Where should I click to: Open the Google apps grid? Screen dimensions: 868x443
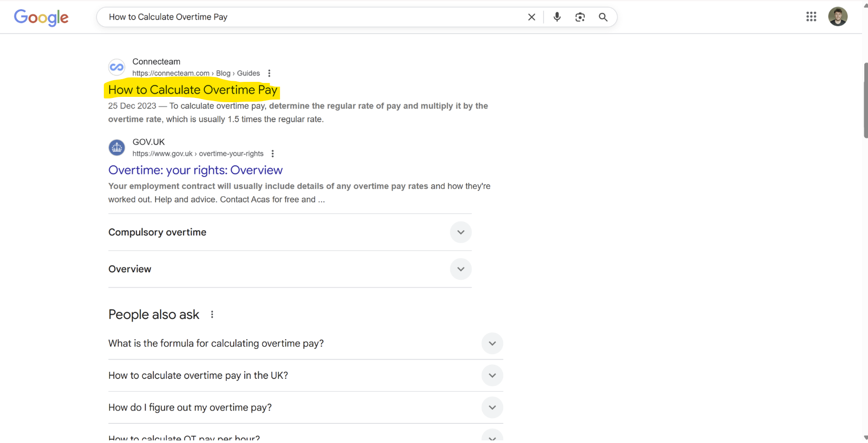(x=811, y=17)
